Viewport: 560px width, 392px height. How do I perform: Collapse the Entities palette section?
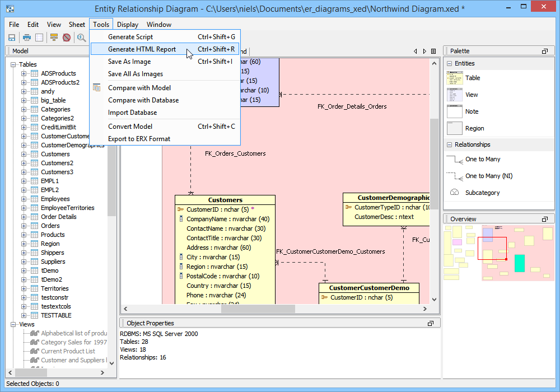pyautogui.click(x=449, y=63)
